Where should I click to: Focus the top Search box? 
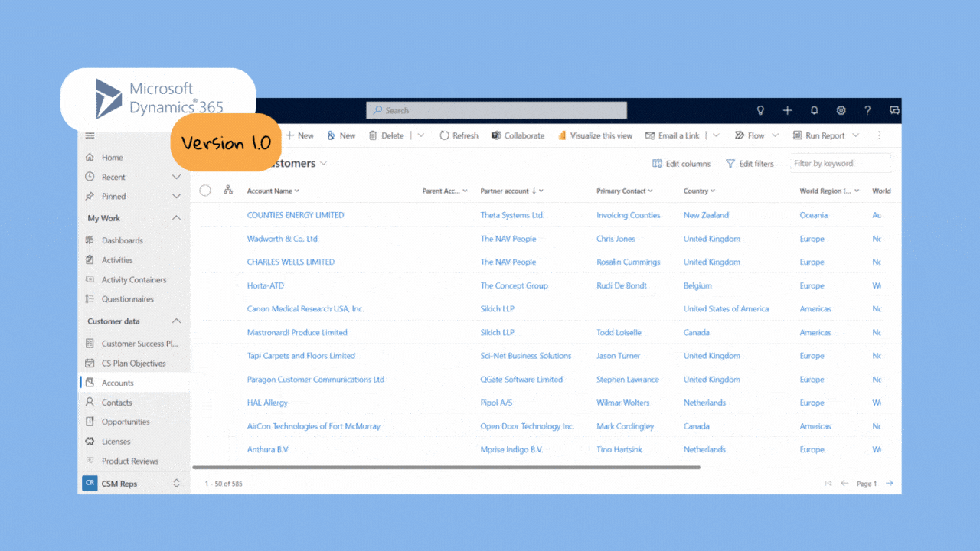click(x=496, y=110)
